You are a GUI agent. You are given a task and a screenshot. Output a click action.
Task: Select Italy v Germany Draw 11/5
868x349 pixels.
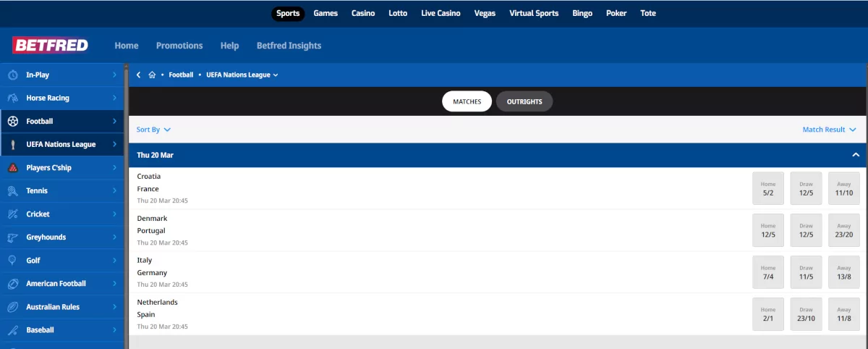807,272
